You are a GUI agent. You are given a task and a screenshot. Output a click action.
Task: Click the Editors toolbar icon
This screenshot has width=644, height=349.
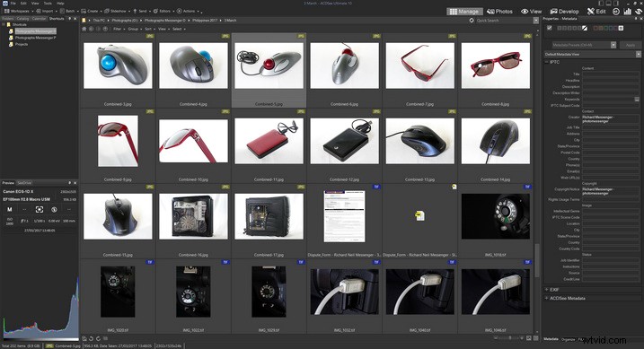(x=155, y=11)
